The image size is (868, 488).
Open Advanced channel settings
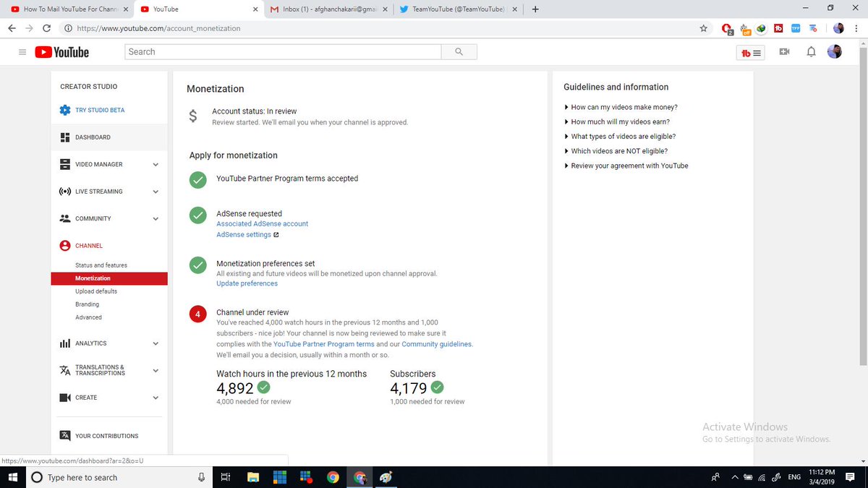[88, 317]
